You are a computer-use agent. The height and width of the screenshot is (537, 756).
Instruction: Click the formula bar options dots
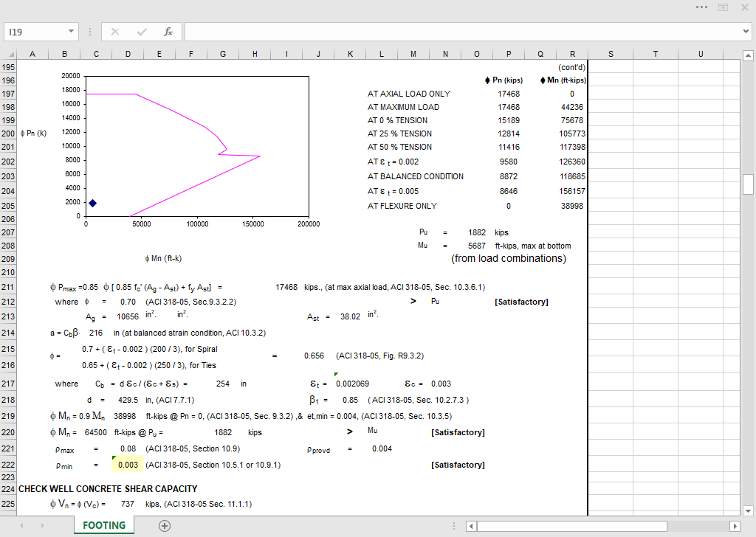[89, 32]
